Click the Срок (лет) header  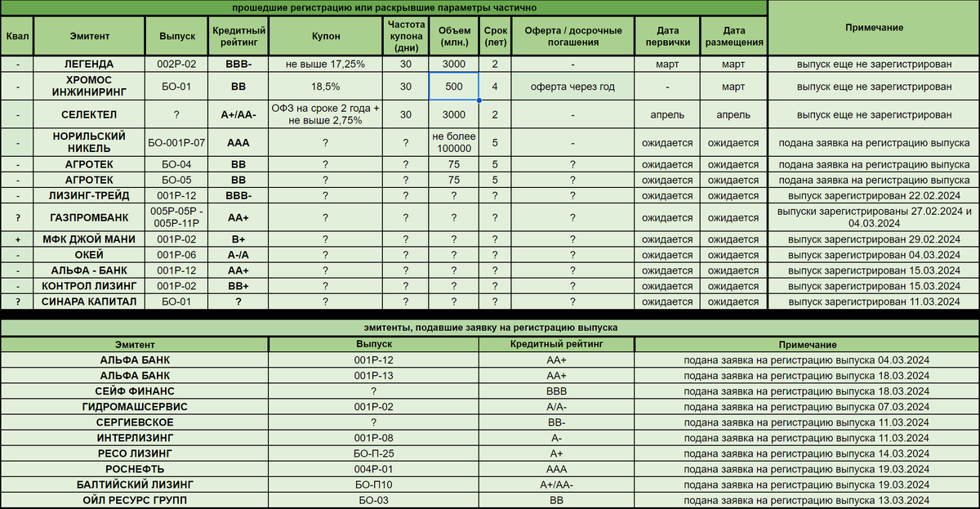[x=495, y=37]
